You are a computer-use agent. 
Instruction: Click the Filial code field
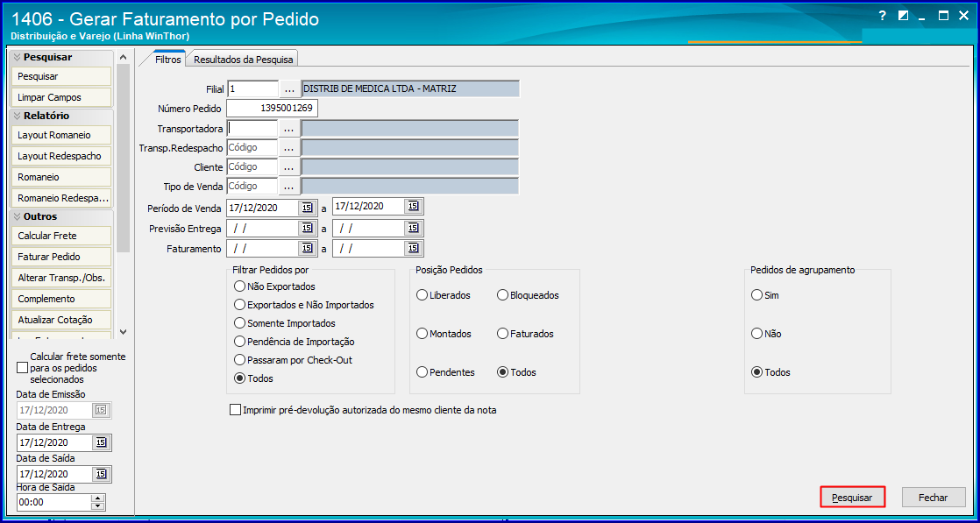point(252,88)
